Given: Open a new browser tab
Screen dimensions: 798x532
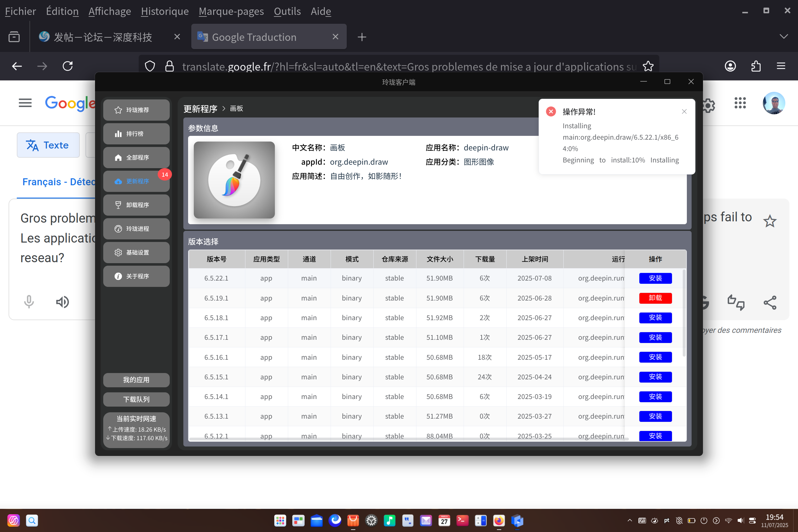Looking at the screenshot, I should tap(362, 37).
